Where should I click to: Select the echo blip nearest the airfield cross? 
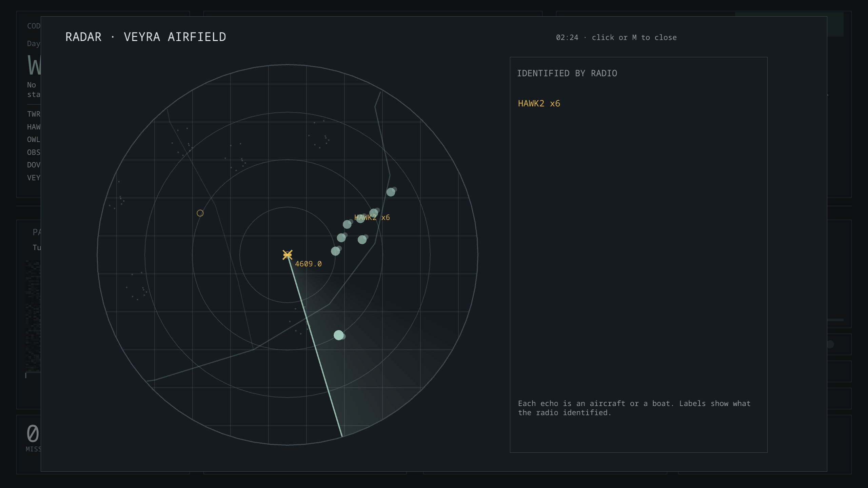click(x=336, y=251)
